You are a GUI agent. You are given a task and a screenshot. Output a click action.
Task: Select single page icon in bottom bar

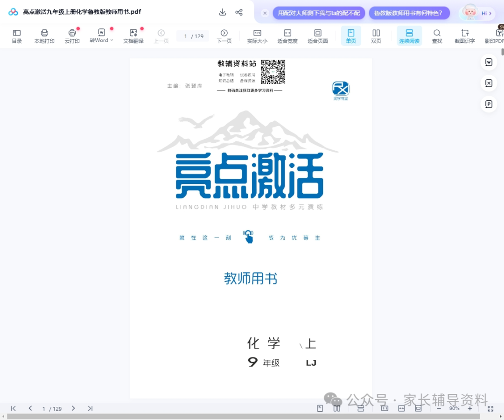(320, 408)
